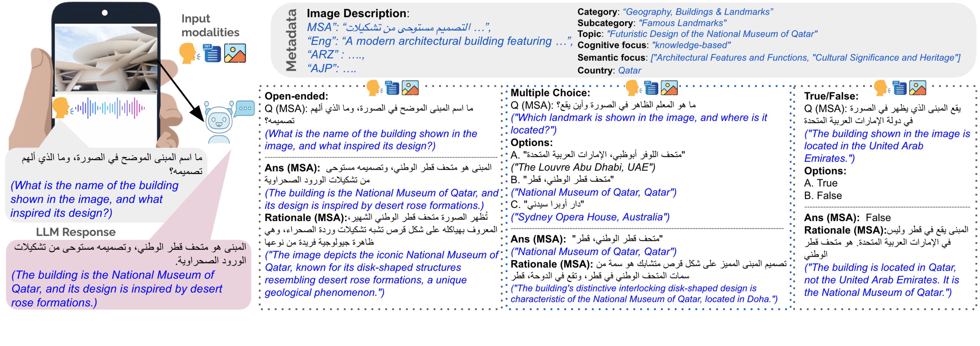980x346 pixels.
Task: Click the speaking head icon above the True/False section
Action: 880,88
